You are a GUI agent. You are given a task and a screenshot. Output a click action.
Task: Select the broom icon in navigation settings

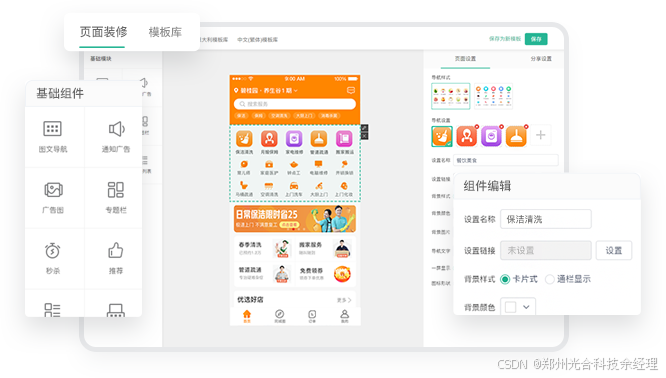442,136
